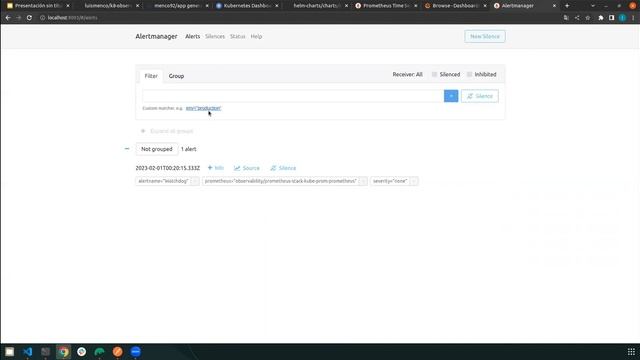
Task: Toggle the Inhibited checkbox
Action: pos(469,74)
